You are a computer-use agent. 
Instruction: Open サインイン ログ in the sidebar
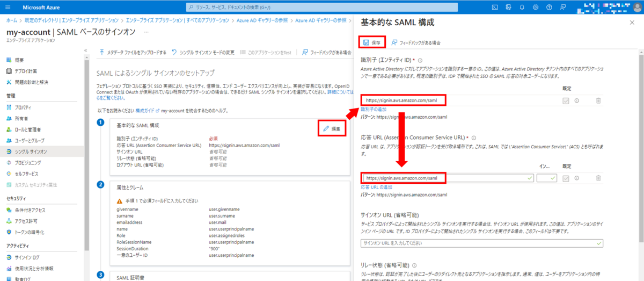tap(27, 257)
